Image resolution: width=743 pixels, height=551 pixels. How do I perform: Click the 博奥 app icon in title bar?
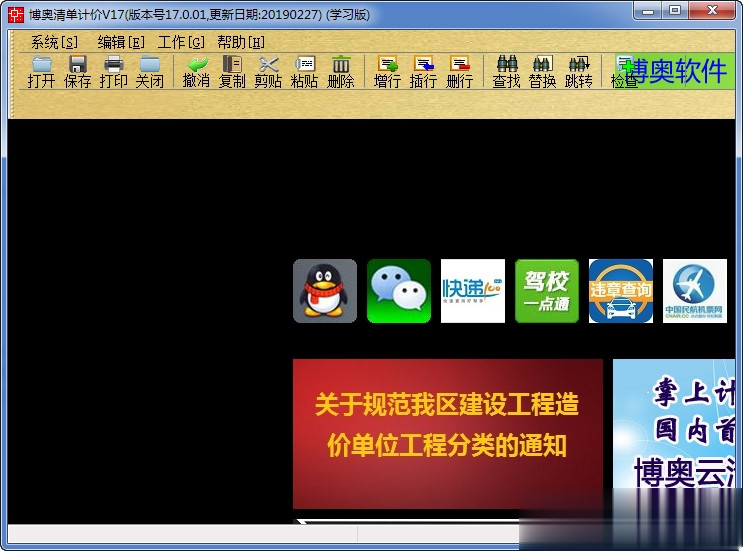click(x=16, y=14)
